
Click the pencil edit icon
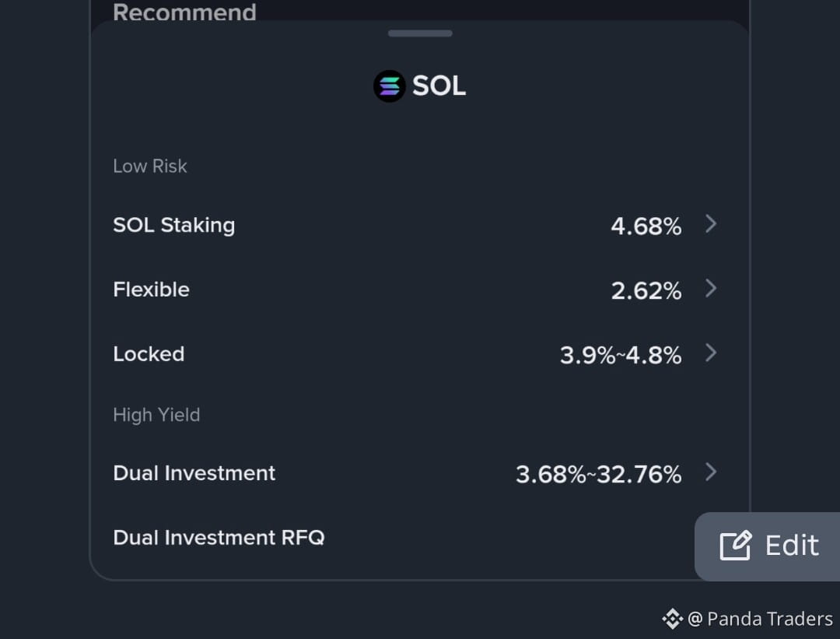736,546
